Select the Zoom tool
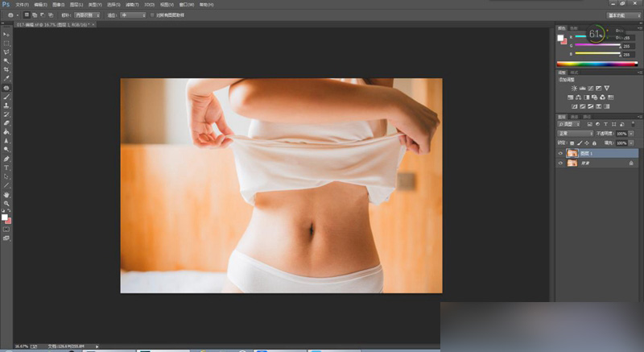 (6, 203)
